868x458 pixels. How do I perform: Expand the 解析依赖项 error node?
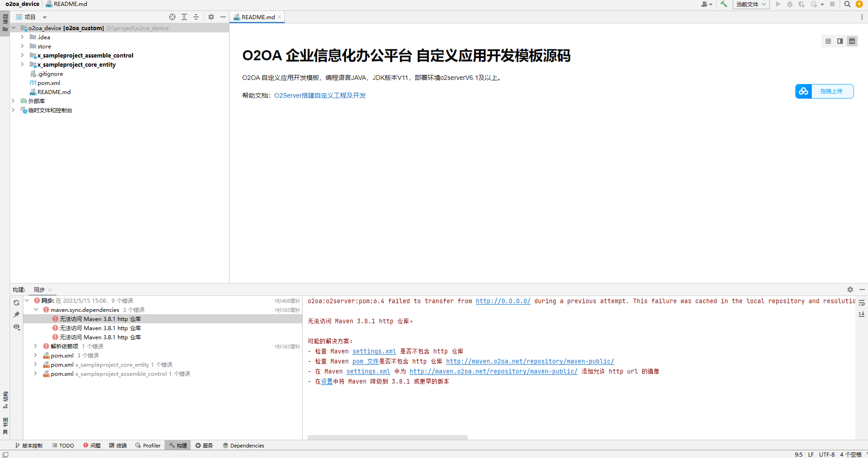click(x=36, y=346)
